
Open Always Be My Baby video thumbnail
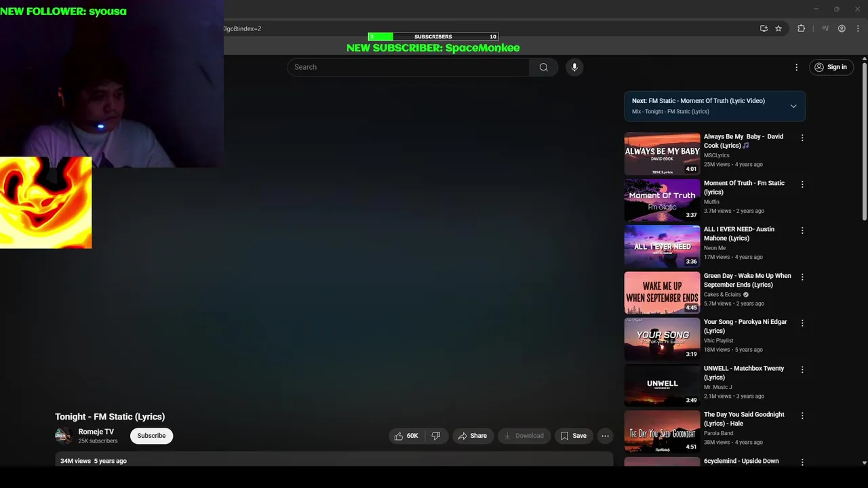[x=662, y=153]
